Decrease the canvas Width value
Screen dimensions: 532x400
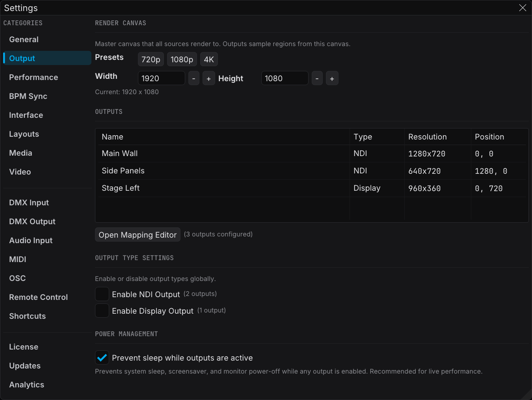pos(193,78)
